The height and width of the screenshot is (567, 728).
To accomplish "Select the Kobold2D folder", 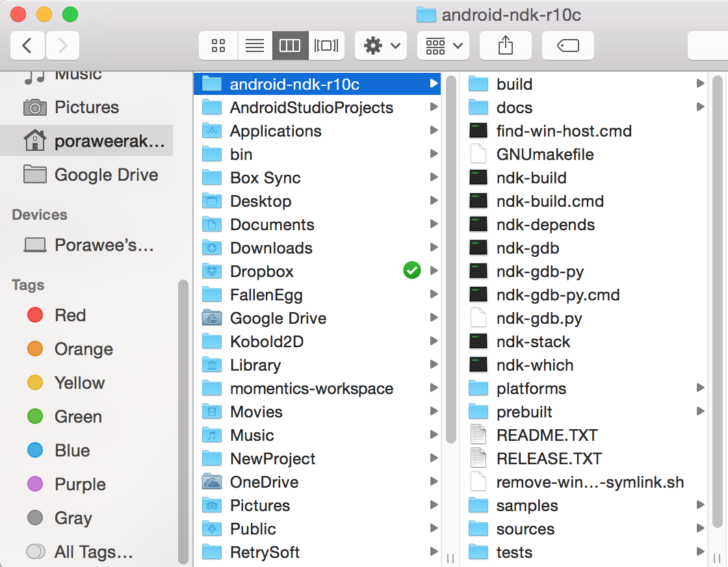I will [317, 342].
